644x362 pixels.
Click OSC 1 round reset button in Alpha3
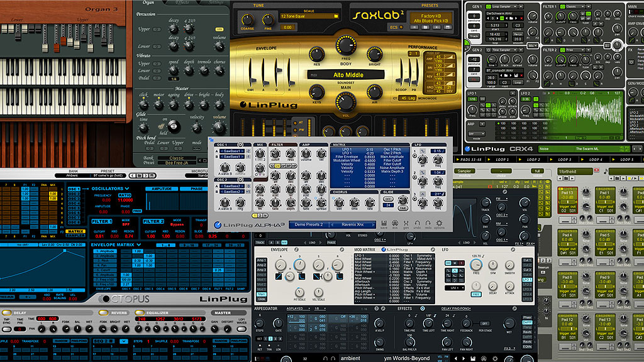240,145
